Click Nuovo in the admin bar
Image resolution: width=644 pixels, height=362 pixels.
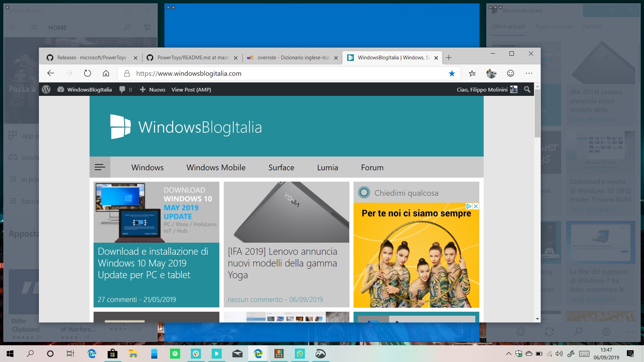click(153, 89)
